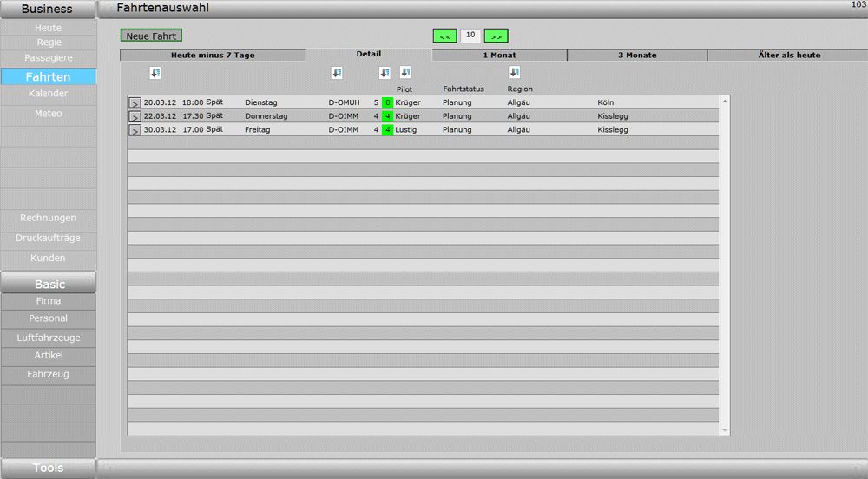Expand the Tools section in sidebar
Viewport: 868px width, 479px height.
point(48,468)
